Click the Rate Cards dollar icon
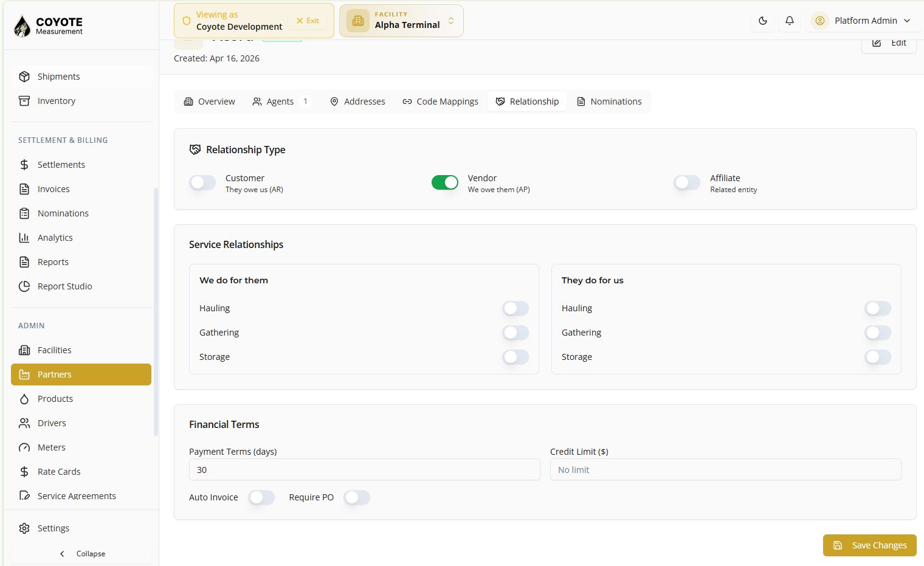The width and height of the screenshot is (924, 566). tap(24, 472)
